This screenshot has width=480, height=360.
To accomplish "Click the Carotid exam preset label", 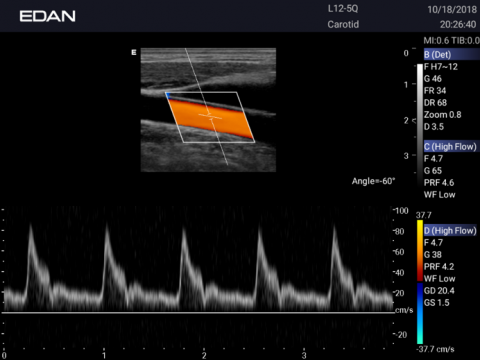I will click(x=343, y=24).
